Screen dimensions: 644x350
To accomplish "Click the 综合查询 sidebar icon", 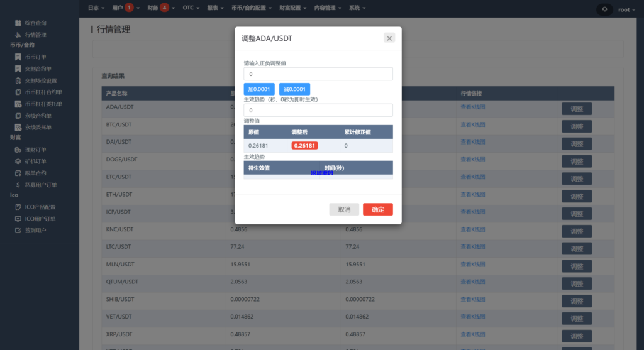I will click(x=18, y=23).
